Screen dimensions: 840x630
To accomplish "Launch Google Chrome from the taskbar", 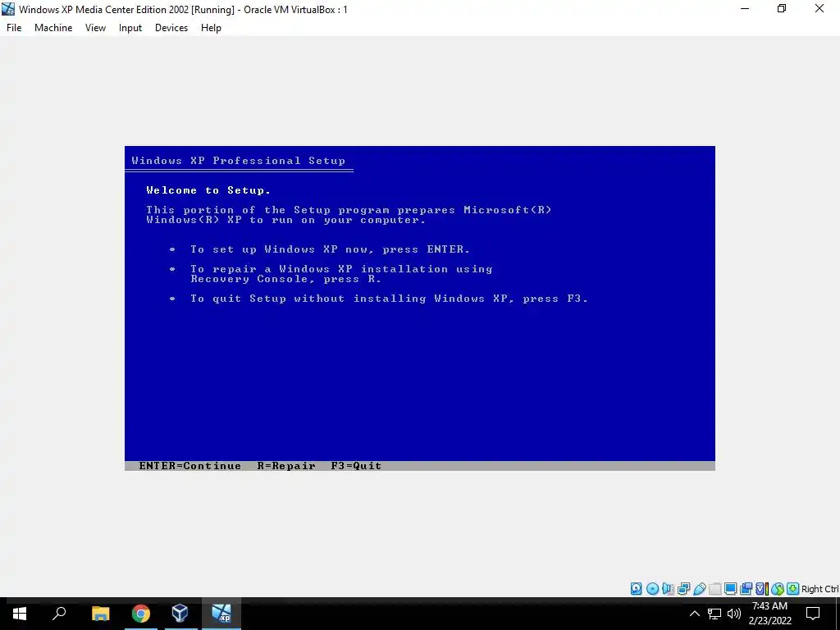I will (x=140, y=614).
